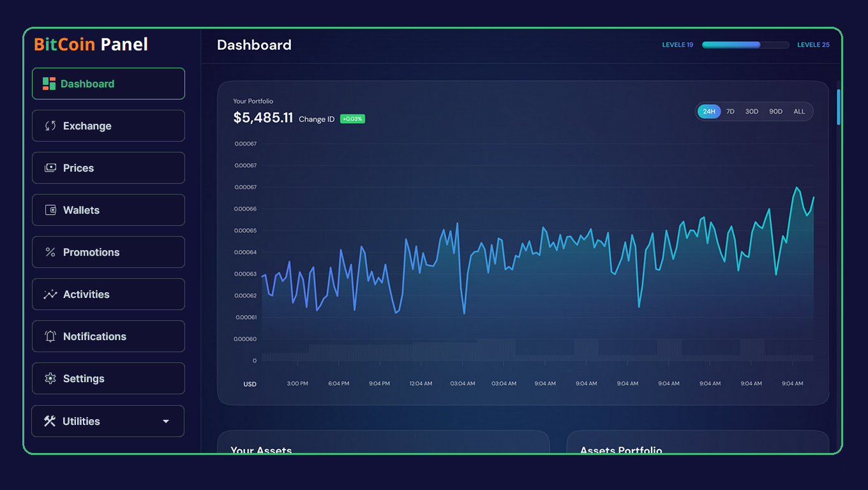Open the Your Assets section
The height and width of the screenshot is (490, 868).
(x=261, y=450)
